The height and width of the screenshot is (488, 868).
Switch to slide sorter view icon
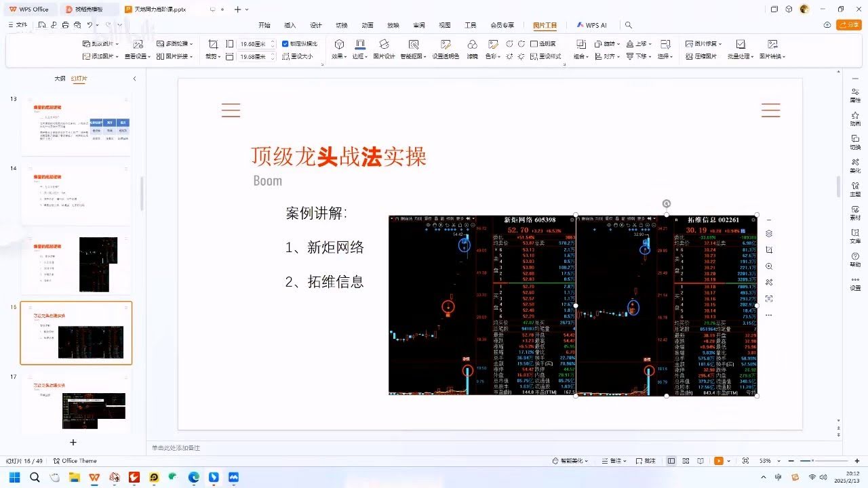[686, 461]
